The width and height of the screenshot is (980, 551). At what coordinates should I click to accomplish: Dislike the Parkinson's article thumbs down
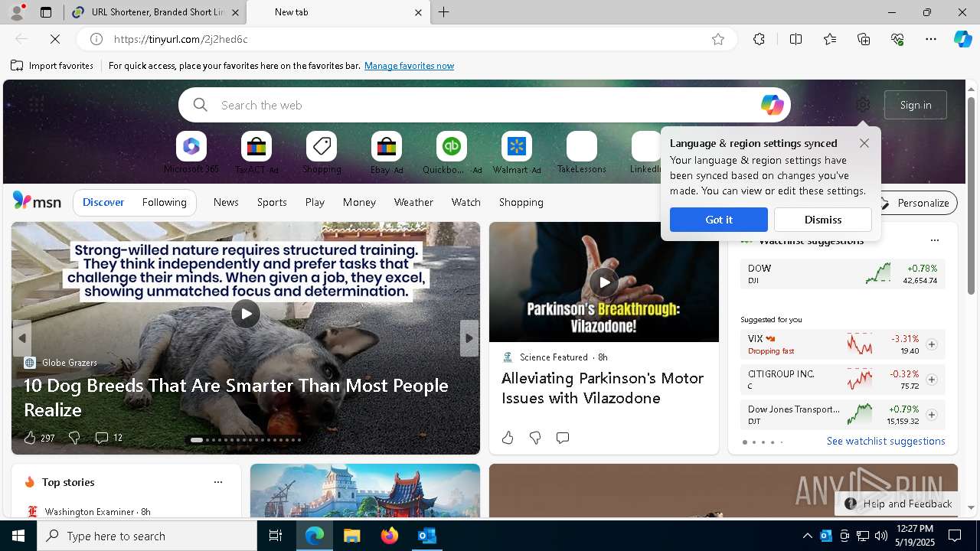point(535,438)
